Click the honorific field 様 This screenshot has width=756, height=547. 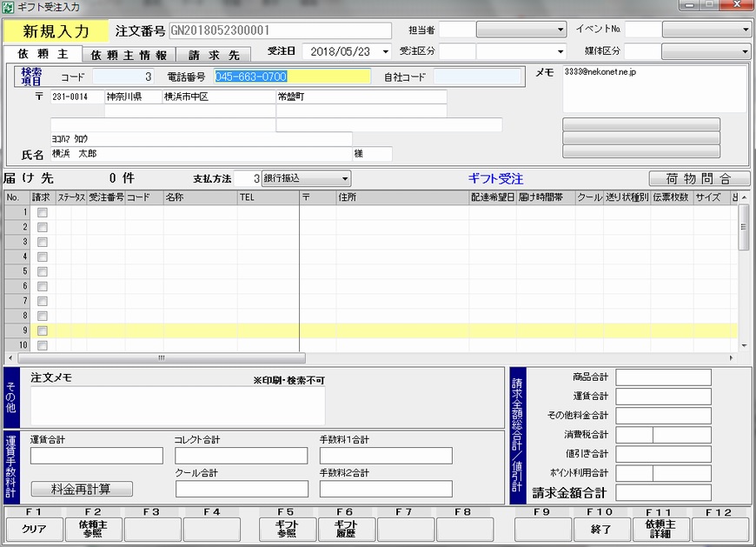click(372, 154)
